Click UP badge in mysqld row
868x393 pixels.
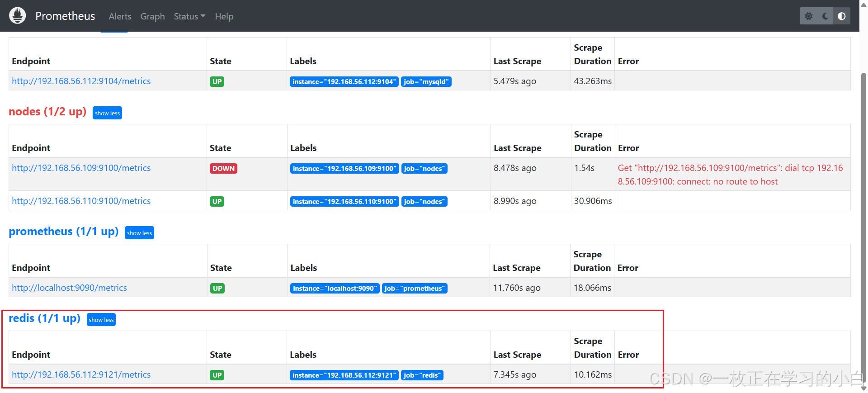pyautogui.click(x=217, y=81)
